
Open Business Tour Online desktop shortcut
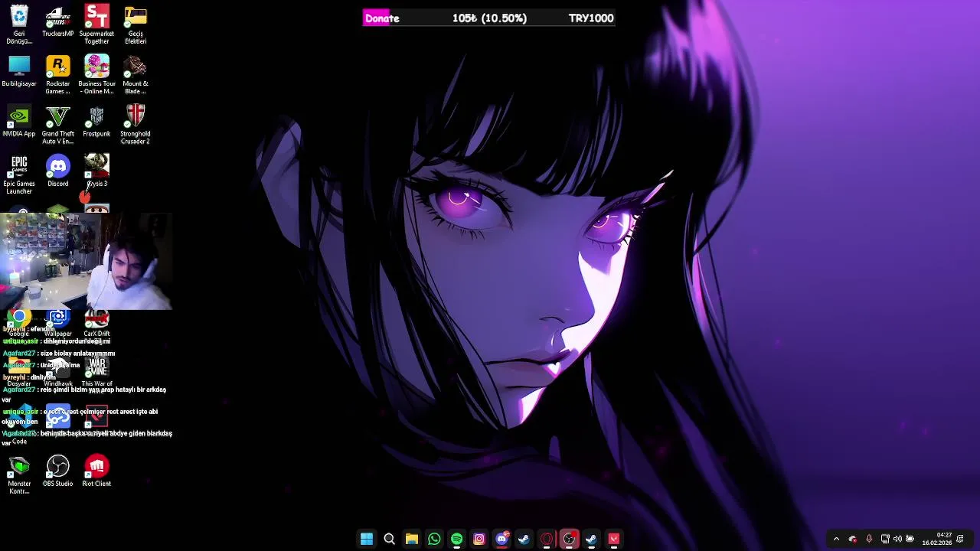pos(96,75)
